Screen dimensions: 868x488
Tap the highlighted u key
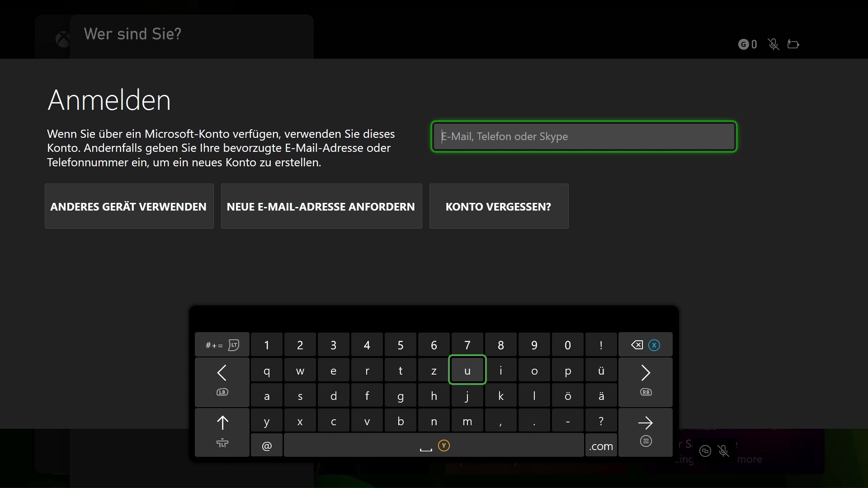467,370
